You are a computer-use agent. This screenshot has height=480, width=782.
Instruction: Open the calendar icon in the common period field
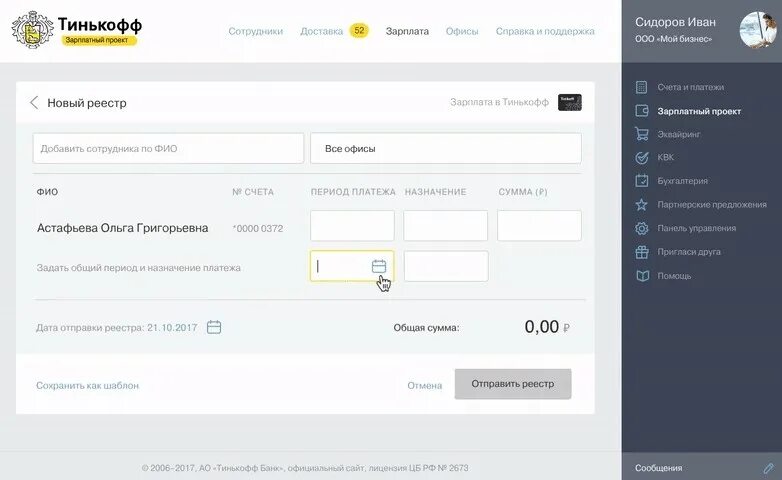pyautogui.click(x=379, y=266)
